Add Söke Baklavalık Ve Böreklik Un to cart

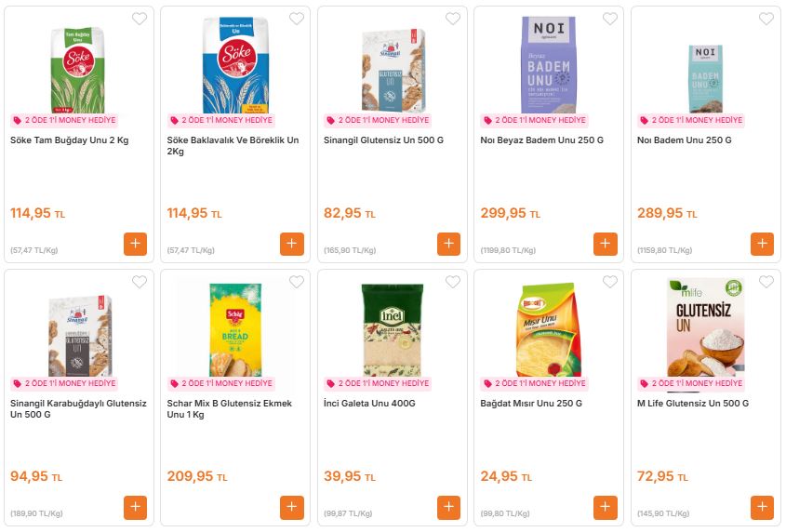coord(292,245)
